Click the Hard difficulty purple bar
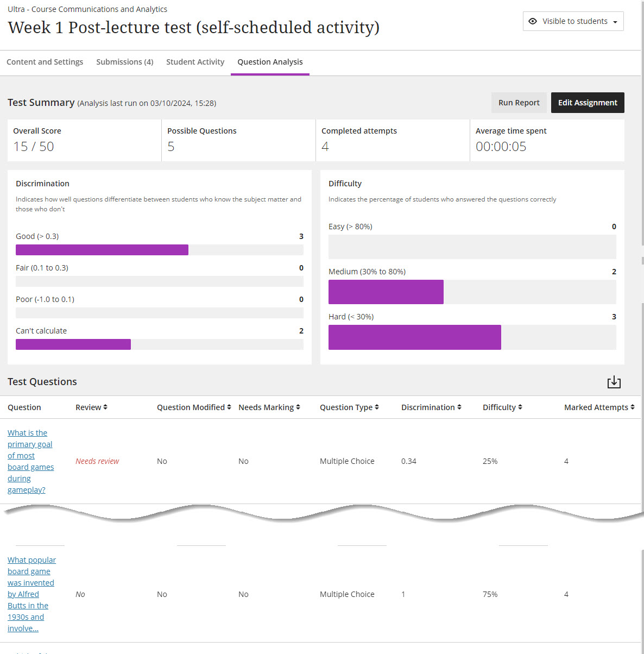This screenshot has width=644, height=654. click(x=414, y=337)
